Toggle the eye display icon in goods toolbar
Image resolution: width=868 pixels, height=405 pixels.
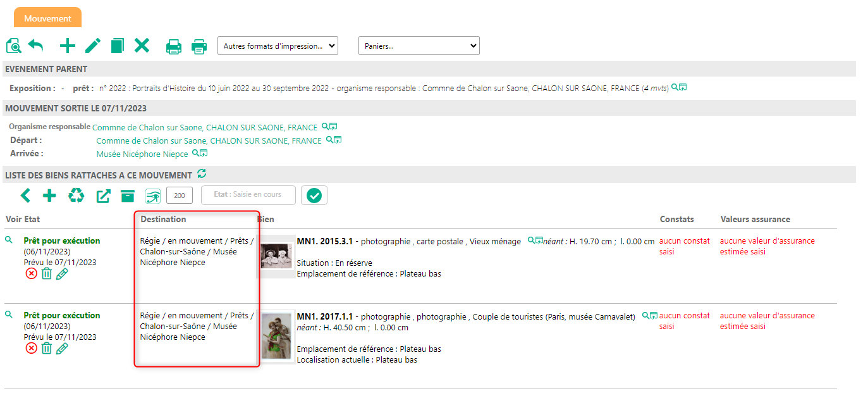pos(153,196)
